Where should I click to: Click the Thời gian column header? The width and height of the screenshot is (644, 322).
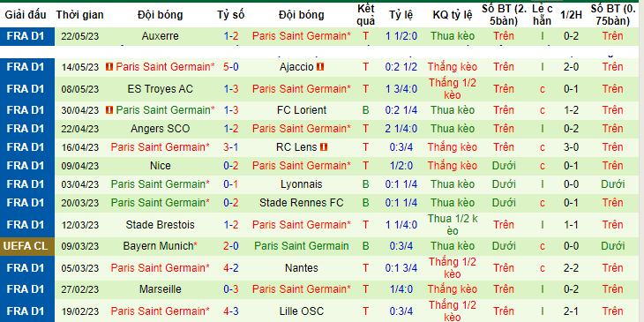tap(80, 15)
